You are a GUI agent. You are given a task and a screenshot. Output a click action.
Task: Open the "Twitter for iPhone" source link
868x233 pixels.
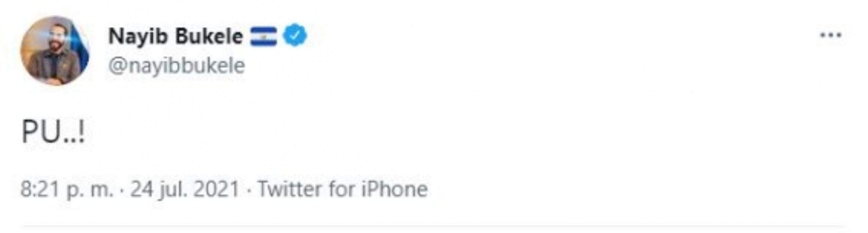(x=343, y=189)
